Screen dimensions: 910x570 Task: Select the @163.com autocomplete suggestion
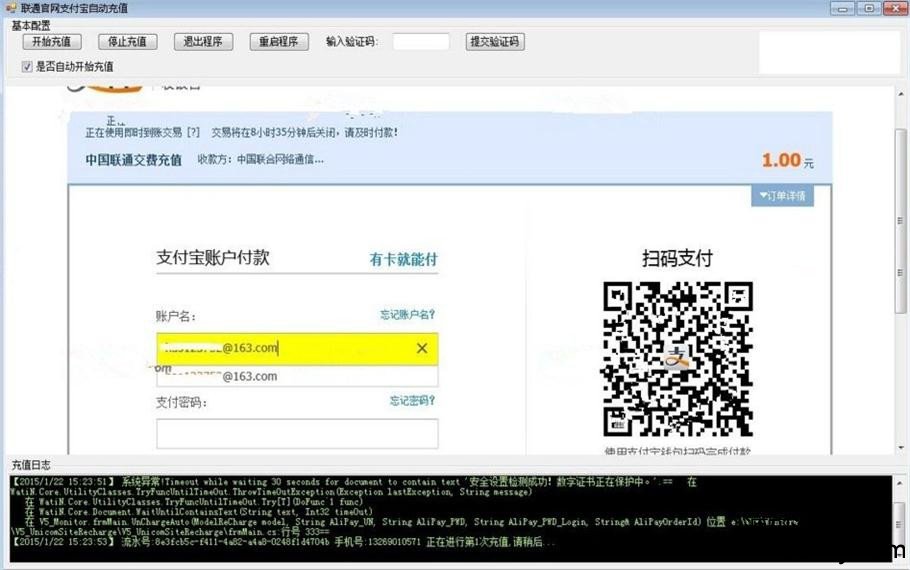297,376
